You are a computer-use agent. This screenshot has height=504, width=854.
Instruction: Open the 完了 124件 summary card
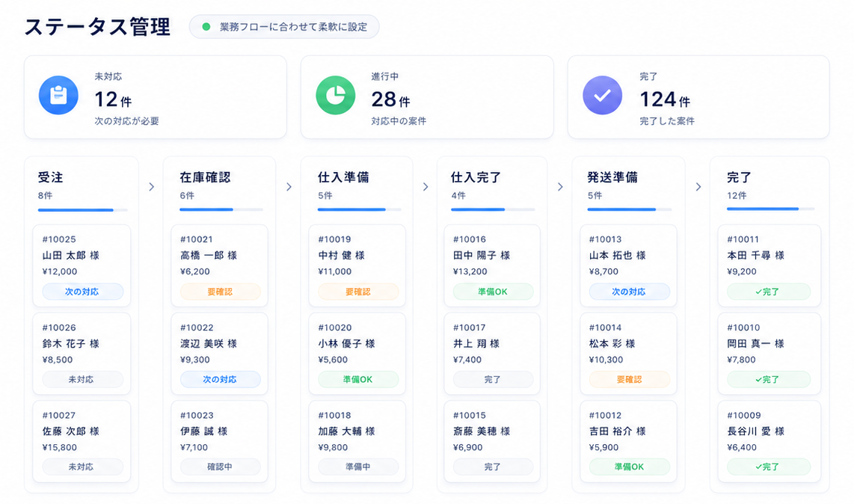[698, 97]
